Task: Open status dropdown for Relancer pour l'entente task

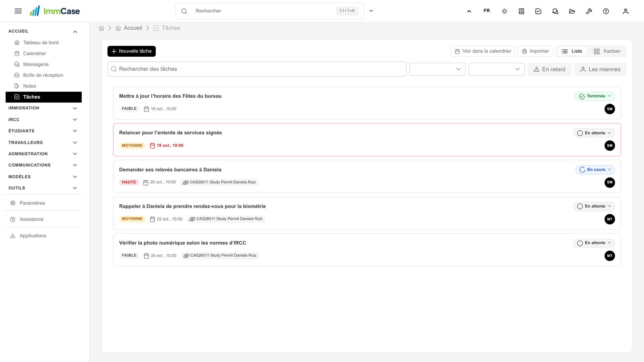Action: [594, 133]
